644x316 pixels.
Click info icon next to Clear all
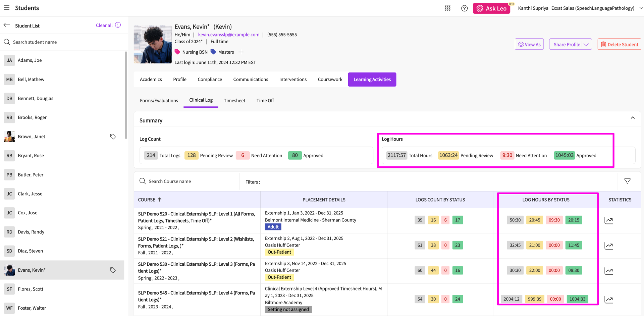click(118, 25)
